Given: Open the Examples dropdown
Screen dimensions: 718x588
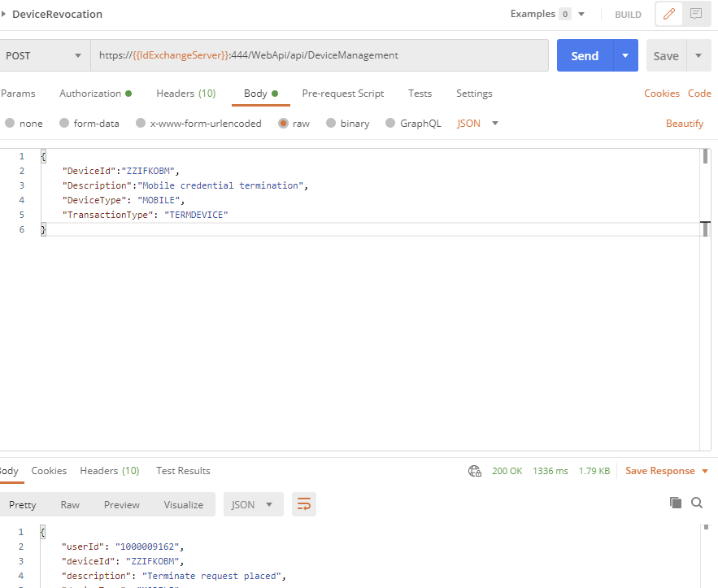Looking at the screenshot, I should pyautogui.click(x=548, y=14).
